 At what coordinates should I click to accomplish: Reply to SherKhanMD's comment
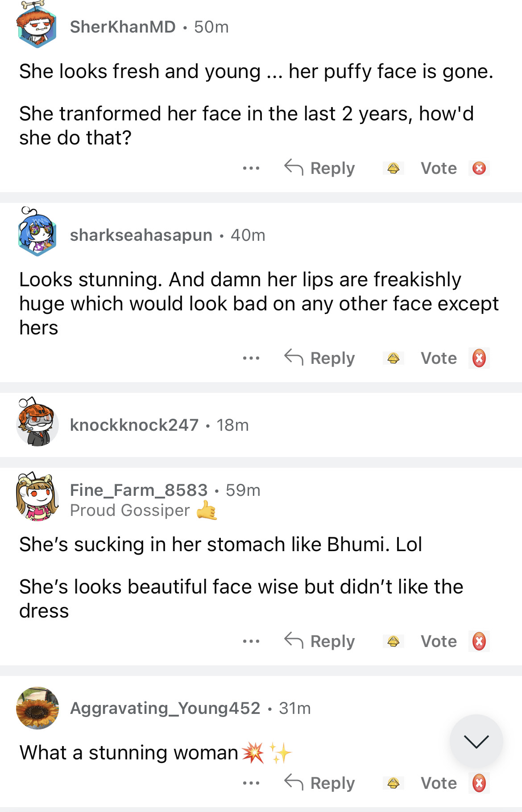click(320, 169)
